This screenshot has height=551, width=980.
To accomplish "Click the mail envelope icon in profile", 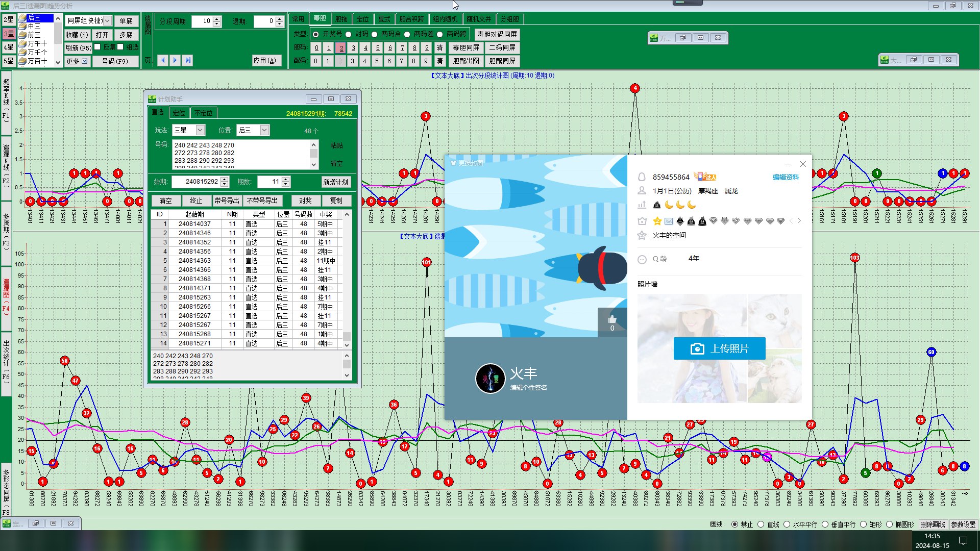I will [669, 221].
